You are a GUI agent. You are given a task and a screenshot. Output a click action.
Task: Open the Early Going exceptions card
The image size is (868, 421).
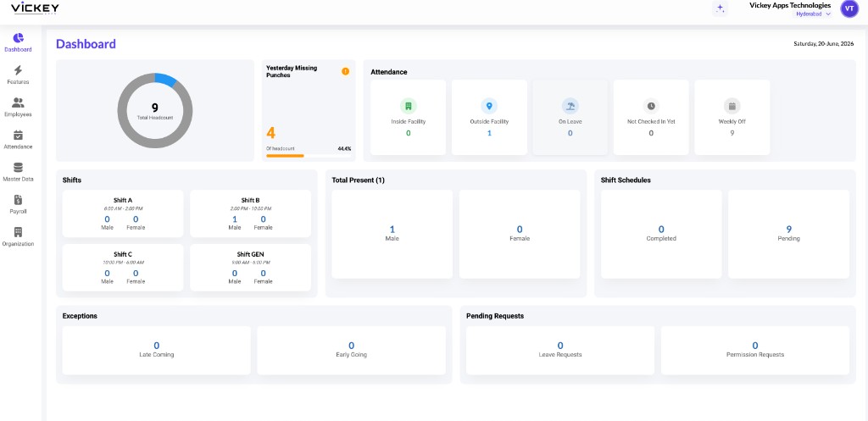[352, 350]
